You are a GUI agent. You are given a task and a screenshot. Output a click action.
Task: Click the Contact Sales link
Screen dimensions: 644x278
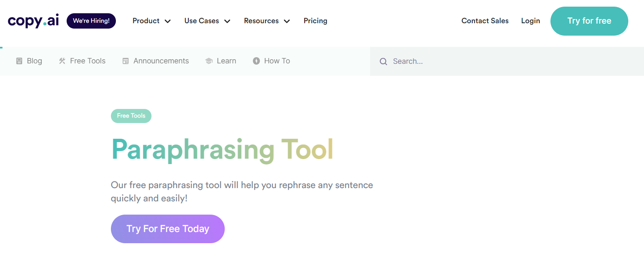coord(485,21)
